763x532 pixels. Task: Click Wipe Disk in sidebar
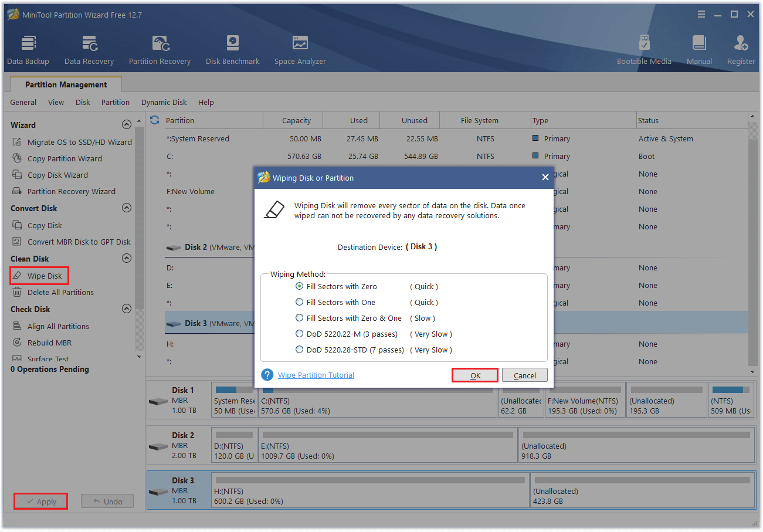(39, 276)
